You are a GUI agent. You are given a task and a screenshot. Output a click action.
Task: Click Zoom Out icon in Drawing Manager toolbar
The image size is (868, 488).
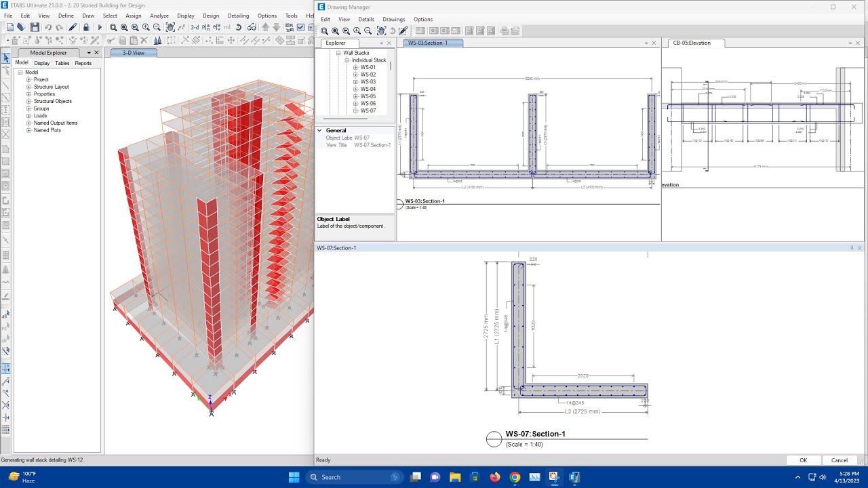click(368, 30)
